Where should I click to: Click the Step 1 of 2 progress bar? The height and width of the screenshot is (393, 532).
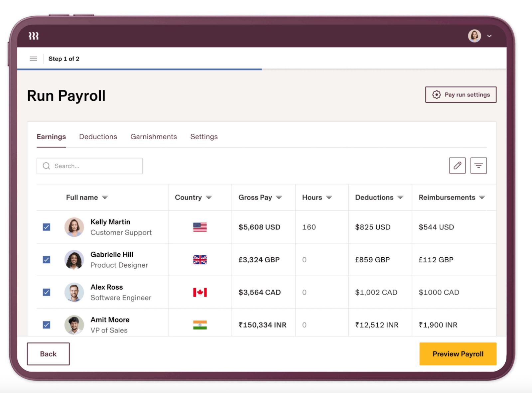pos(139,69)
